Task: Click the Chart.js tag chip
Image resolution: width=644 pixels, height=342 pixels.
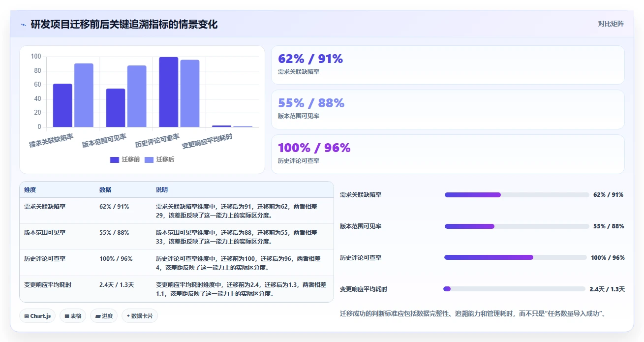Action: [37, 316]
